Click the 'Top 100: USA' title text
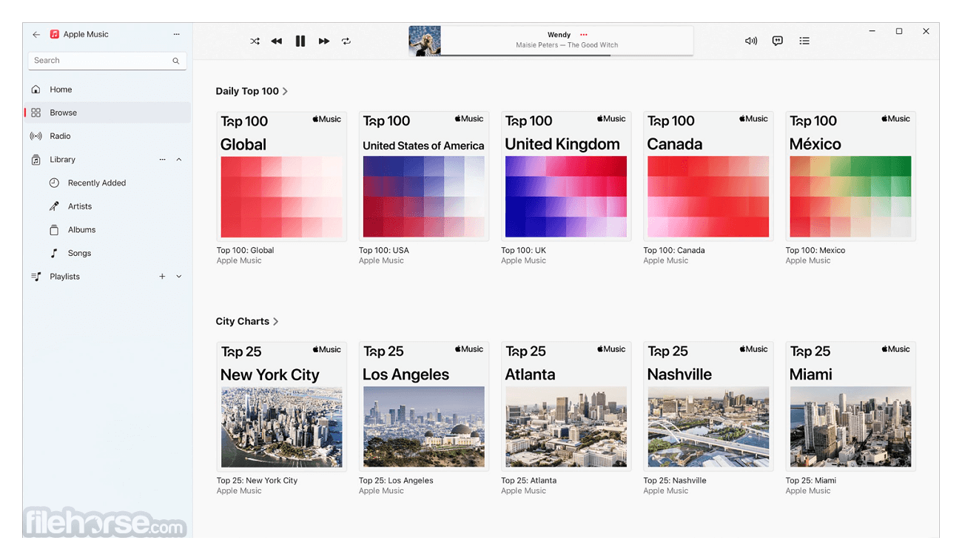Image resolution: width=962 pixels, height=560 pixels. [384, 251]
